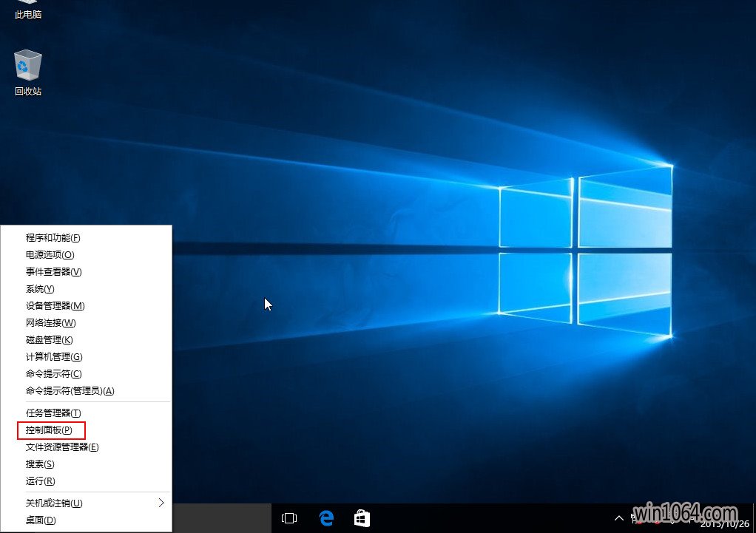The height and width of the screenshot is (533, 756).
Task: Open the Recycle Bin desktop icon
Action: [x=28, y=72]
